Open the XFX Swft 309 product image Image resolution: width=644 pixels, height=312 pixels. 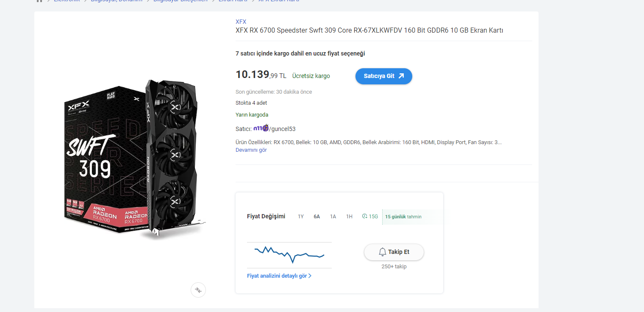coord(135,159)
